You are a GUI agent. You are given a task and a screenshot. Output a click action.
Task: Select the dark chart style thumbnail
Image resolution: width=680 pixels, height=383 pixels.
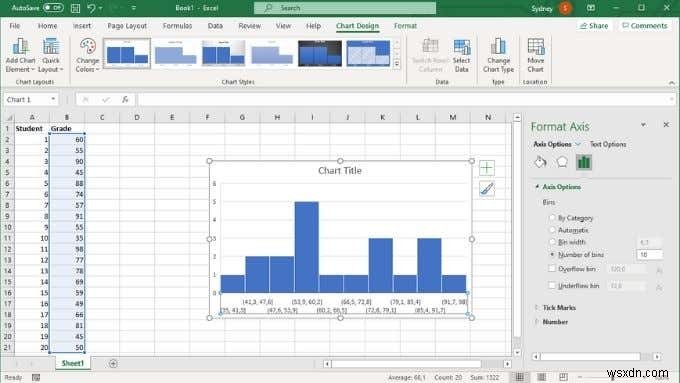tap(320, 53)
